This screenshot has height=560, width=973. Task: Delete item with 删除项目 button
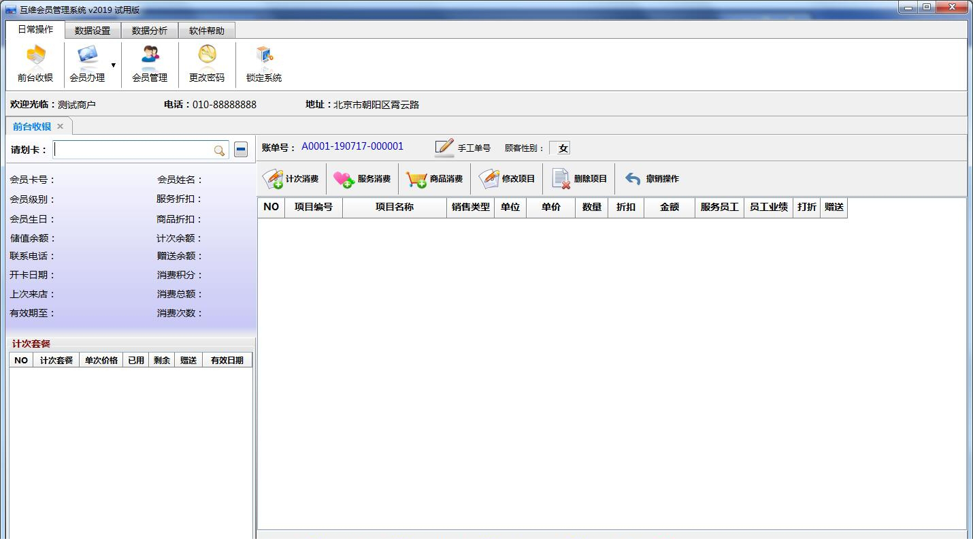tap(579, 179)
